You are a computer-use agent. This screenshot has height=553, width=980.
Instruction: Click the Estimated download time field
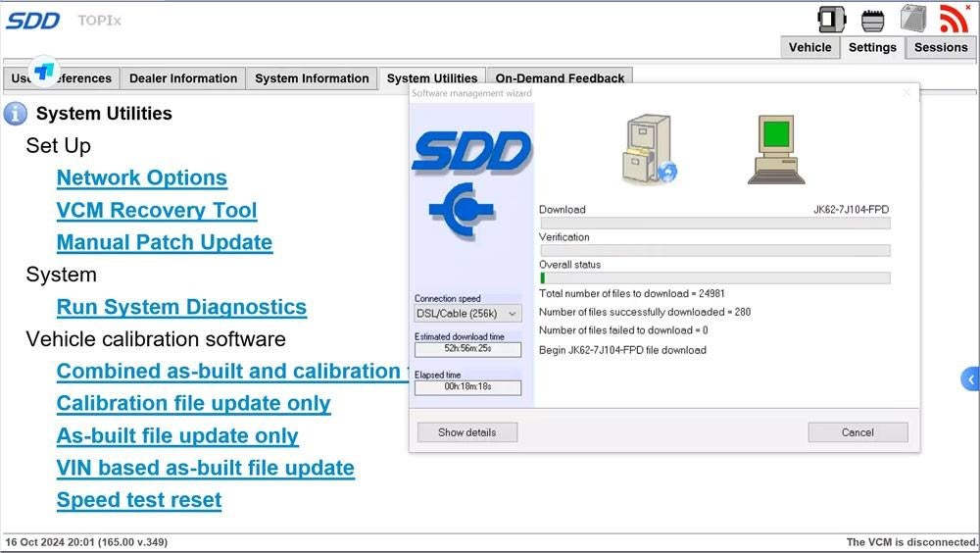tap(467, 349)
